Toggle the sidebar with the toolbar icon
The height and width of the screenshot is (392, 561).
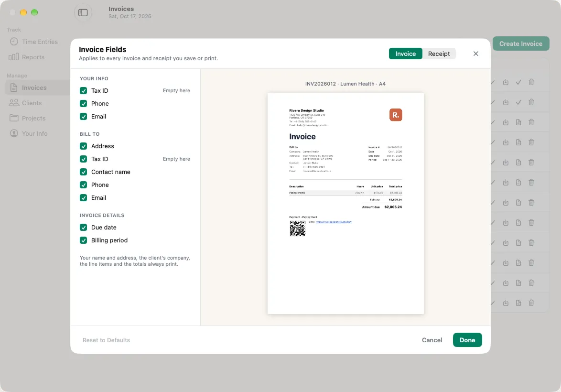(83, 12)
